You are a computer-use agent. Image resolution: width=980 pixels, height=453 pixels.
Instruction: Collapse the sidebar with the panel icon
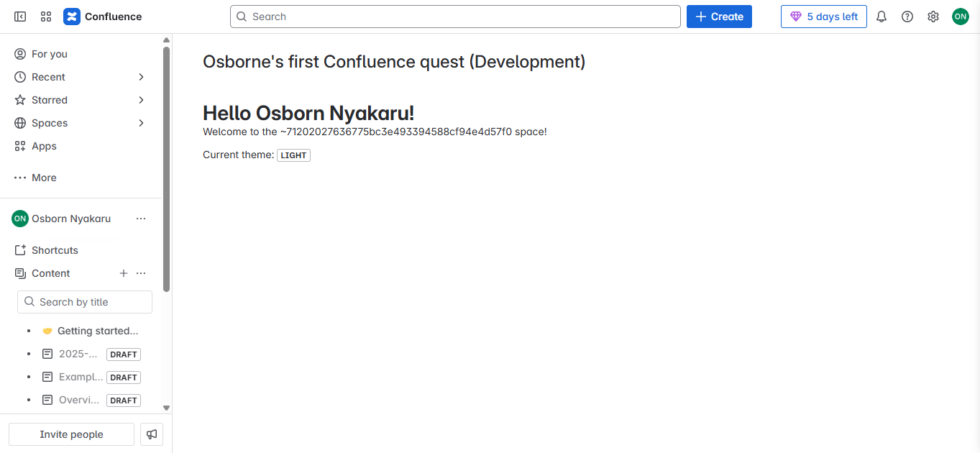pos(20,17)
